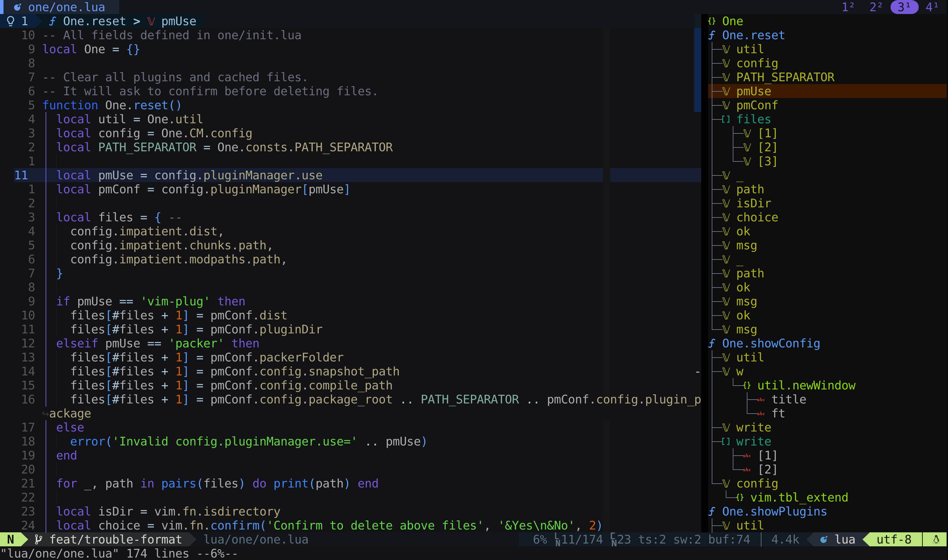Switch to tab page 1

pos(848,7)
